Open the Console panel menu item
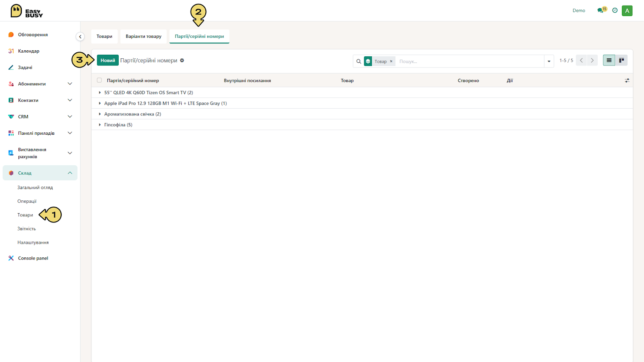This screenshot has width=644, height=362. (33, 258)
